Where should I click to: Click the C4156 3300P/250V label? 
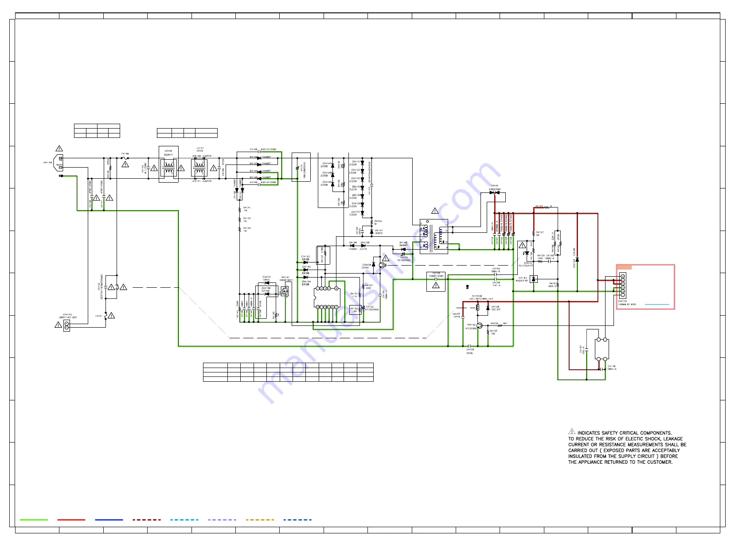[436, 274]
